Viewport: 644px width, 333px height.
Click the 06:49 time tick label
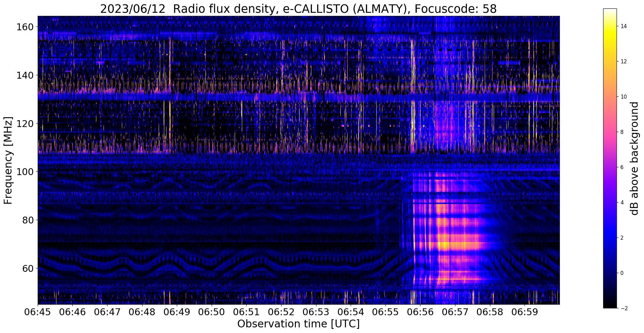[177, 312]
